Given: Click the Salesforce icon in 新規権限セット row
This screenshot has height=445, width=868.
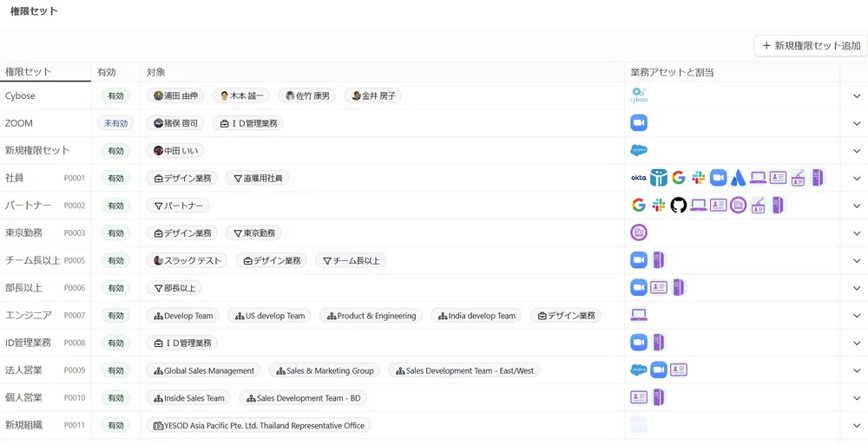Looking at the screenshot, I should click(639, 151).
